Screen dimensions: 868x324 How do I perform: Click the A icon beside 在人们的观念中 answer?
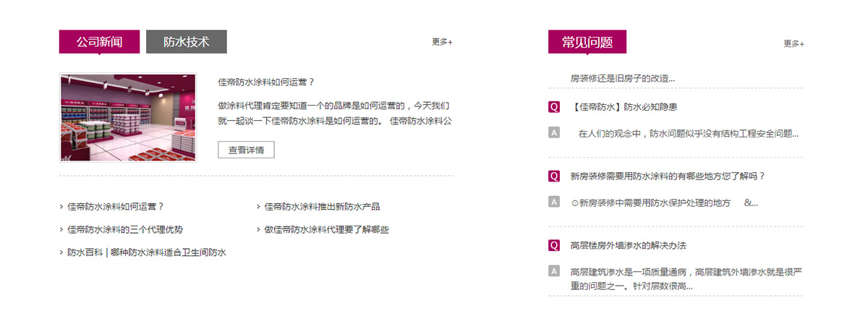click(554, 132)
